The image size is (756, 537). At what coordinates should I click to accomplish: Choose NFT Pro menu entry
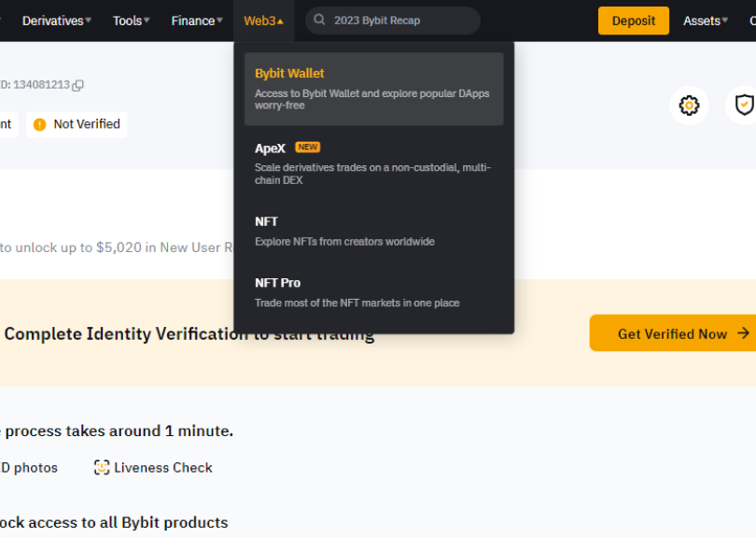pos(373,292)
